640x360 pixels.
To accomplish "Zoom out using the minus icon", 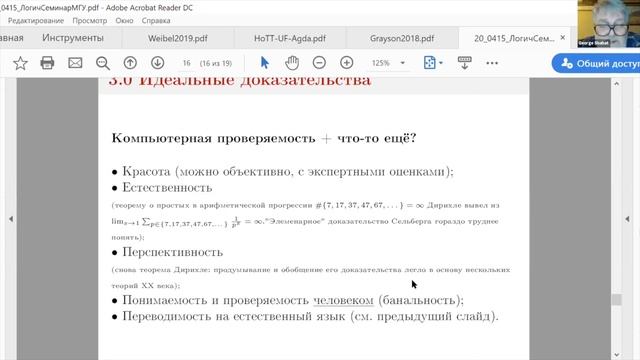I will [319, 63].
